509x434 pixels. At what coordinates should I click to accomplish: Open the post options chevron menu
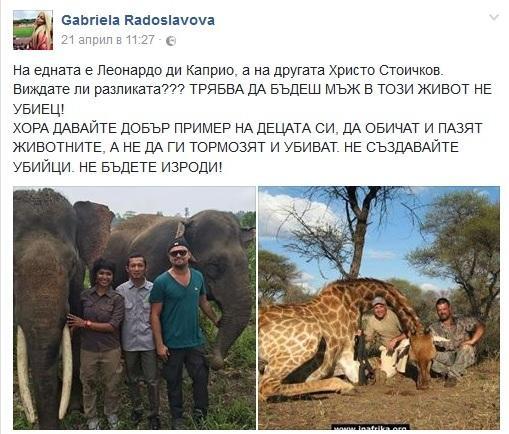pyautogui.click(x=493, y=17)
